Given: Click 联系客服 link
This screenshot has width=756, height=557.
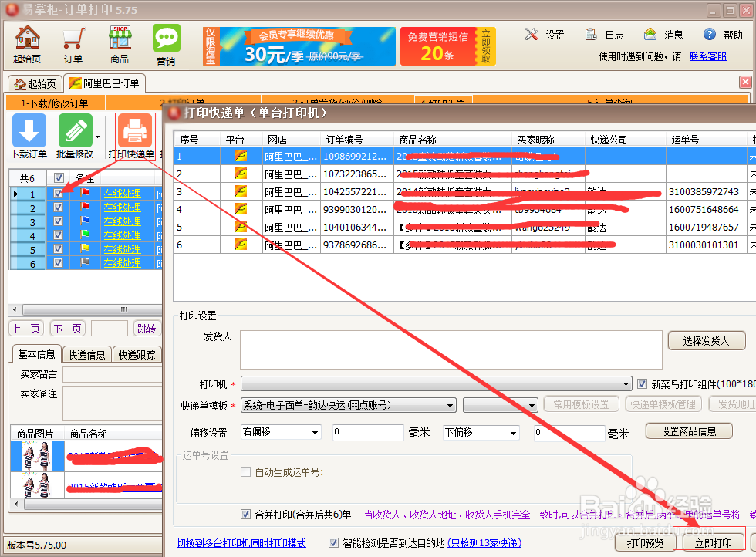Looking at the screenshot, I should (x=708, y=56).
